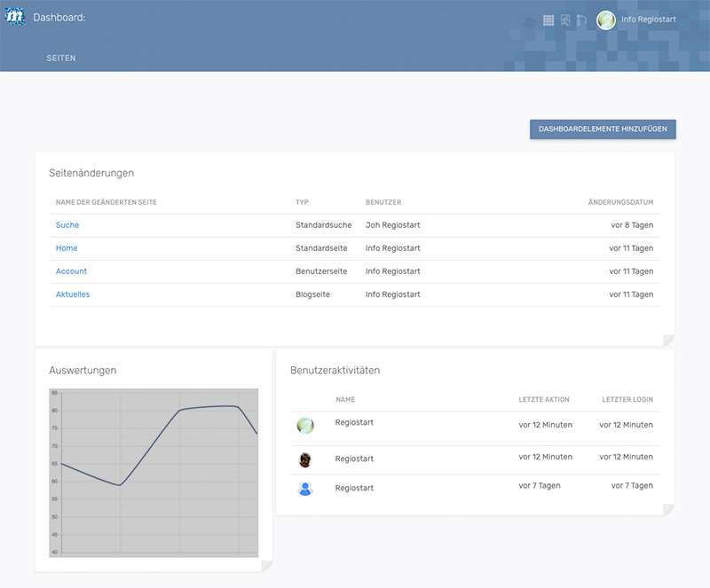Viewport: 710px width, 588px height.
Task: Click green swirl avatar in Benutzeraktivitäten list
Action: (x=305, y=426)
